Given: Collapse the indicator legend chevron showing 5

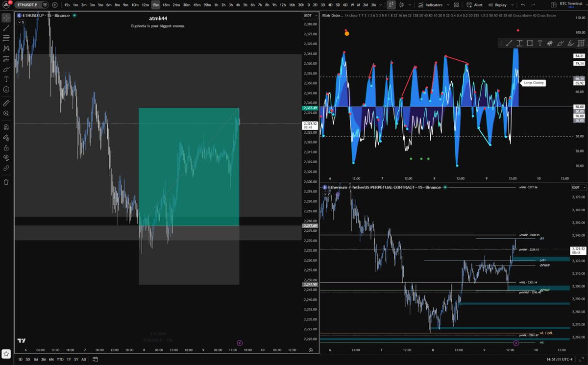Looking at the screenshot, I should click(20, 22).
